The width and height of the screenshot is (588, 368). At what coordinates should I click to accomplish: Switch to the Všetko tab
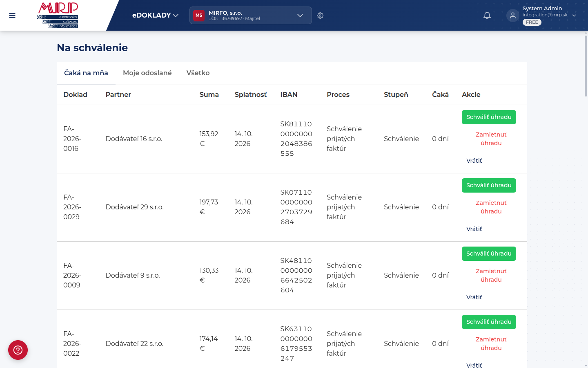tap(198, 73)
